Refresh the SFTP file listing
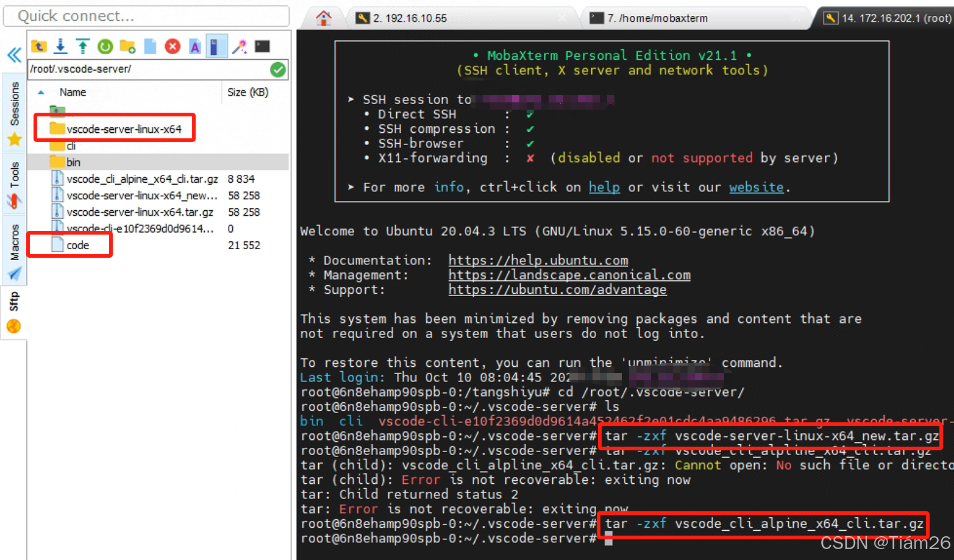This screenshot has width=954, height=560. click(x=104, y=46)
